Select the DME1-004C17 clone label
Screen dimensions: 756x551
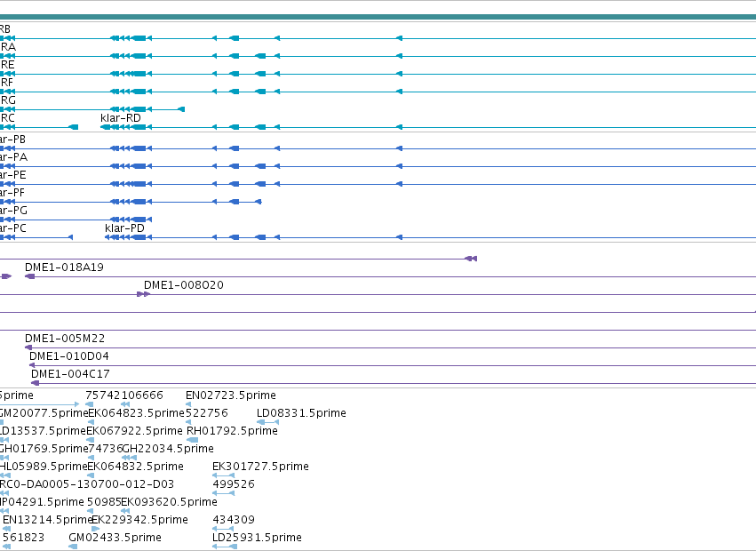tap(70, 374)
